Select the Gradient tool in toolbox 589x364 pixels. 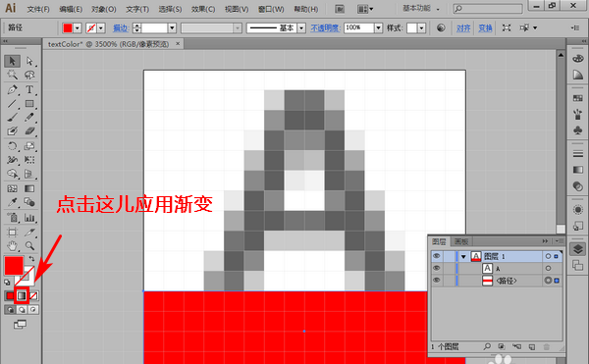tap(29, 188)
